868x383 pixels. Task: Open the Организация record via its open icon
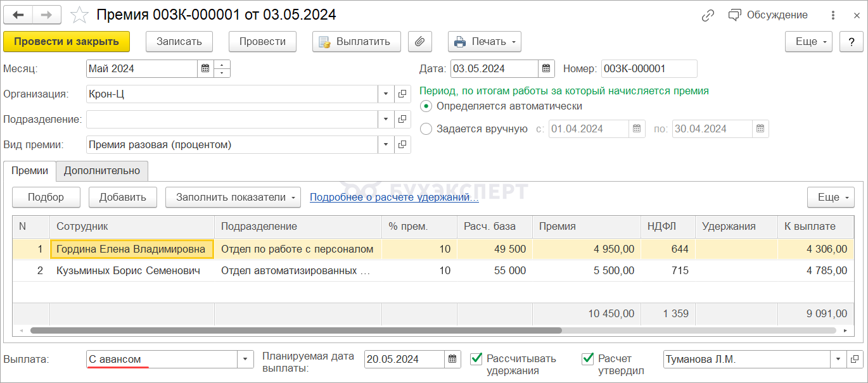[x=402, y=94]
